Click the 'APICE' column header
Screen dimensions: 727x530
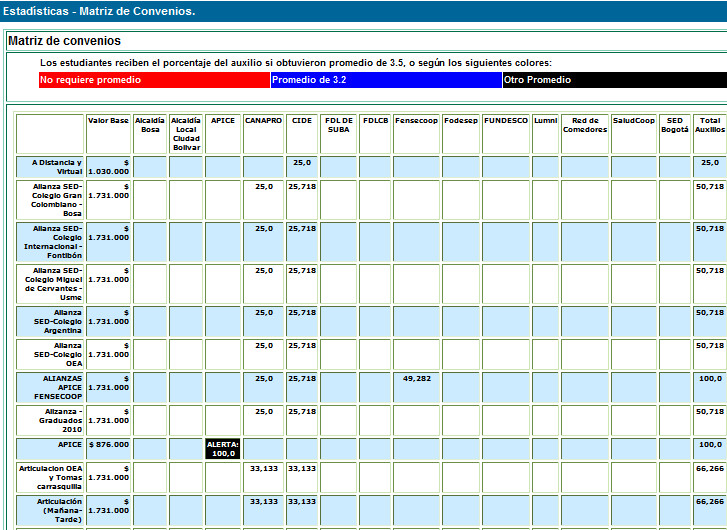pyautogui.click(x=223, y=134)
